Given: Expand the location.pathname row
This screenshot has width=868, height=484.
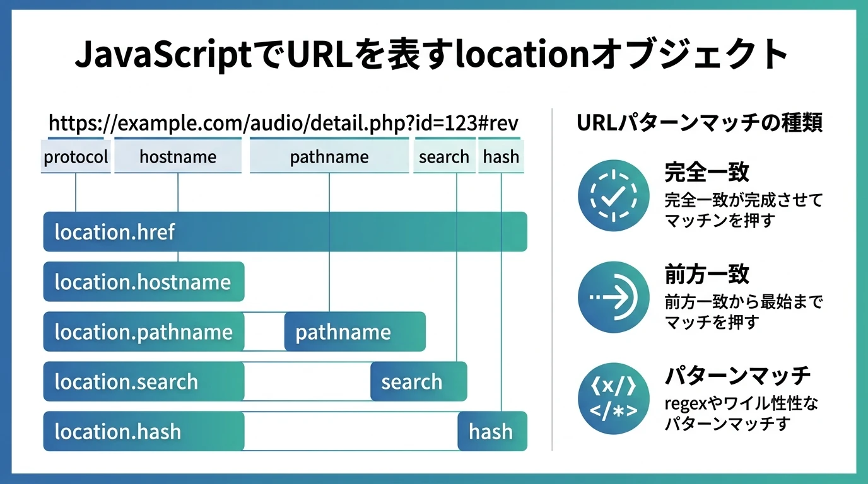Looking at the screenshot, I should [144, 331].
